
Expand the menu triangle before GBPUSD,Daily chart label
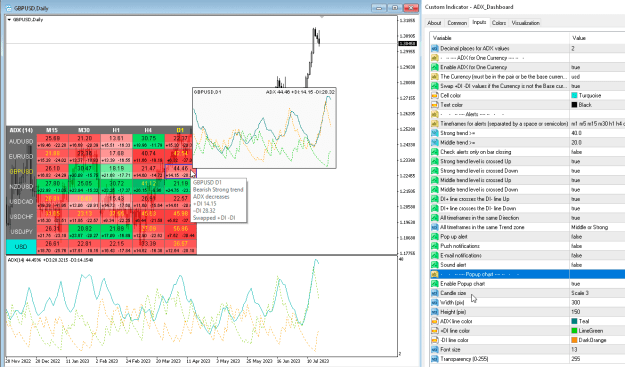9,20
